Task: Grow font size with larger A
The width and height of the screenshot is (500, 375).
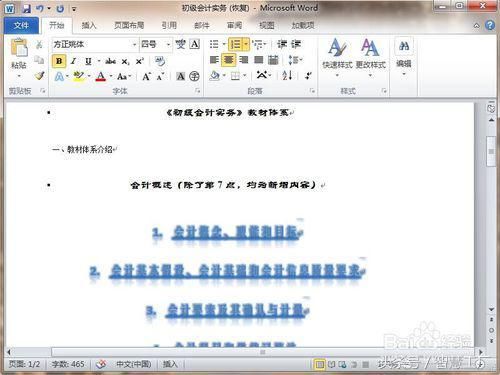Action: pyautogui.click(x=146, y=77)
